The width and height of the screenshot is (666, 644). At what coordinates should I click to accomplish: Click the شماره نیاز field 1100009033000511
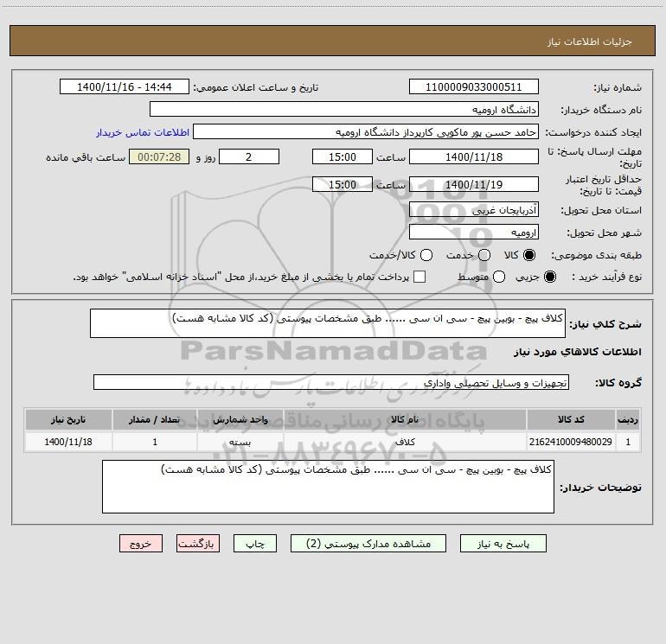tap(474, 86)
